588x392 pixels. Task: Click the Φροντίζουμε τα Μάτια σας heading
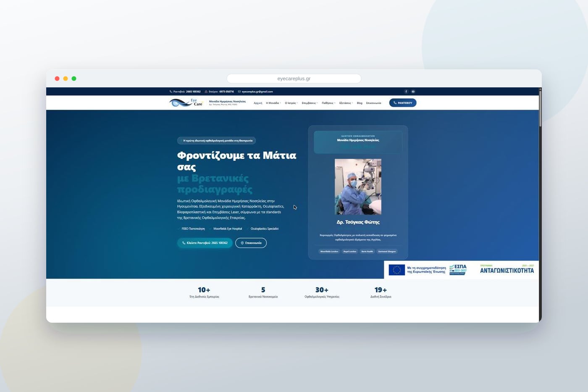pyautogui.click(x=236, y=161)
